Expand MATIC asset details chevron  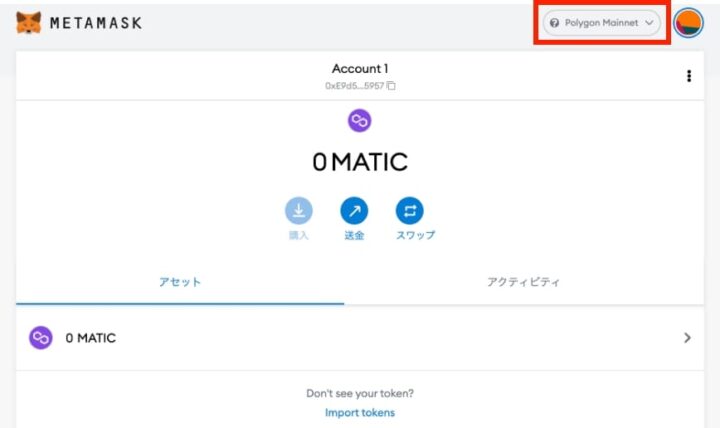pos(687,338)
